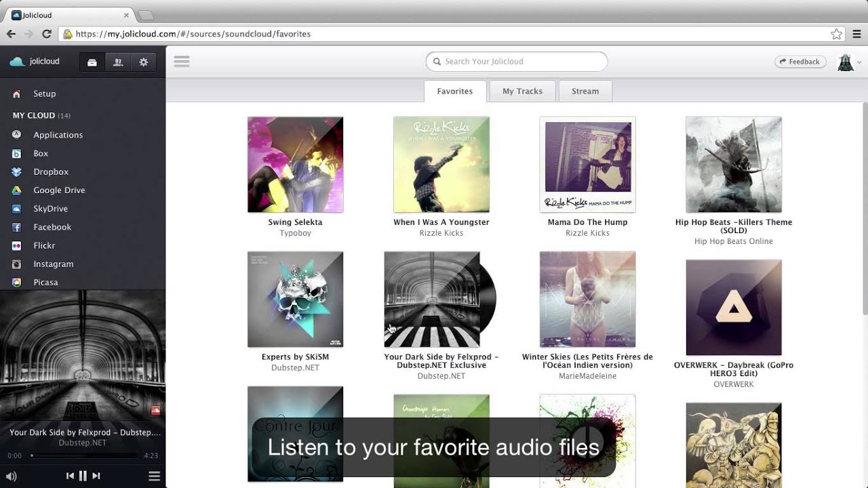Click the MarieMadeleine artist name

pos(587,376)
